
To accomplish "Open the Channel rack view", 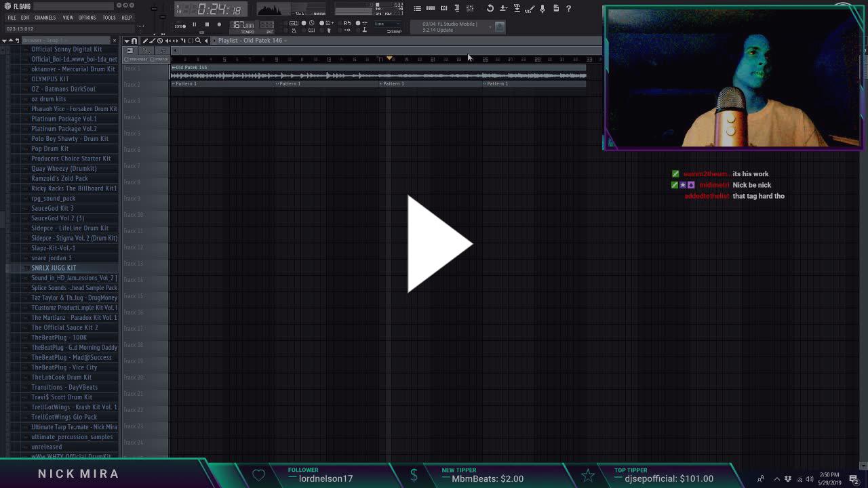I will pyautogui.click(x=431, y=8).
